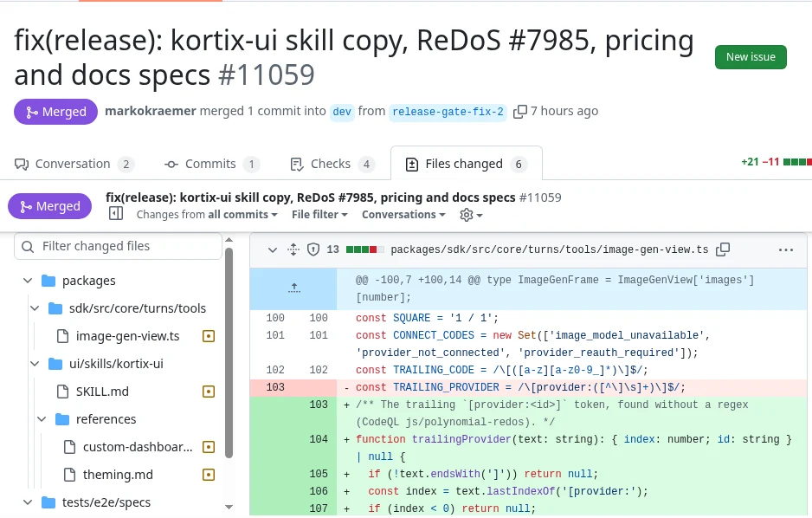Image resolution: width=812 pixels, height=518 pixels.
Task: Open the Checks tab
Action: [332, 165]
